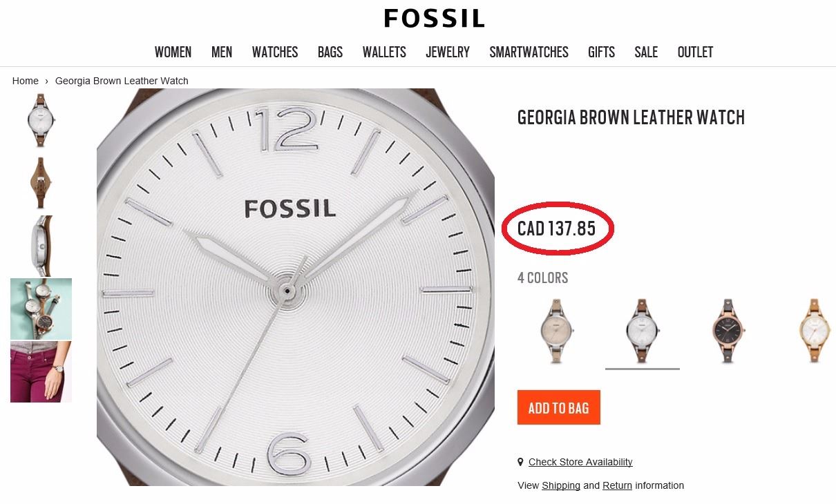Screen dimensions: 836x504
Task: Open the Women menu
Action: (x=173, y=52)
